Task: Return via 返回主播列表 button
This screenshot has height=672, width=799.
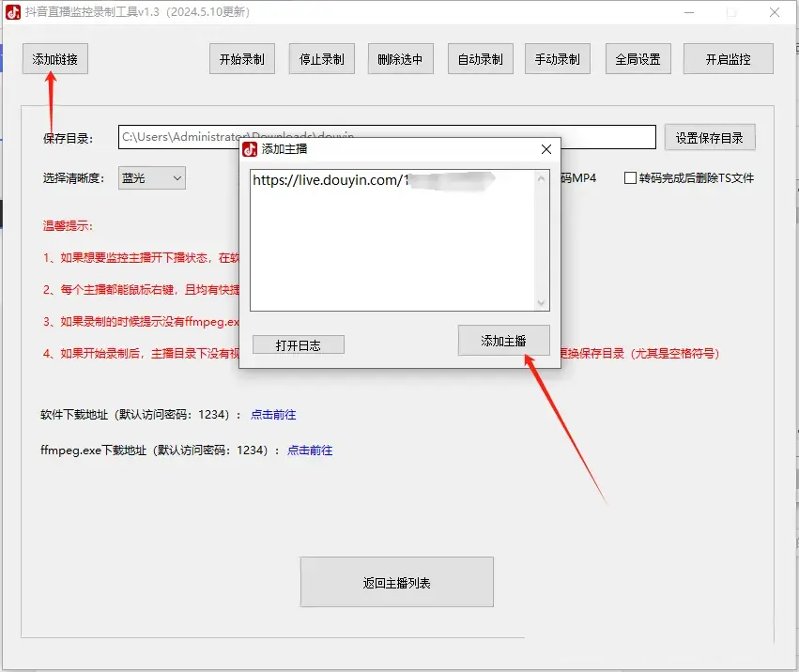Action: 397,582
